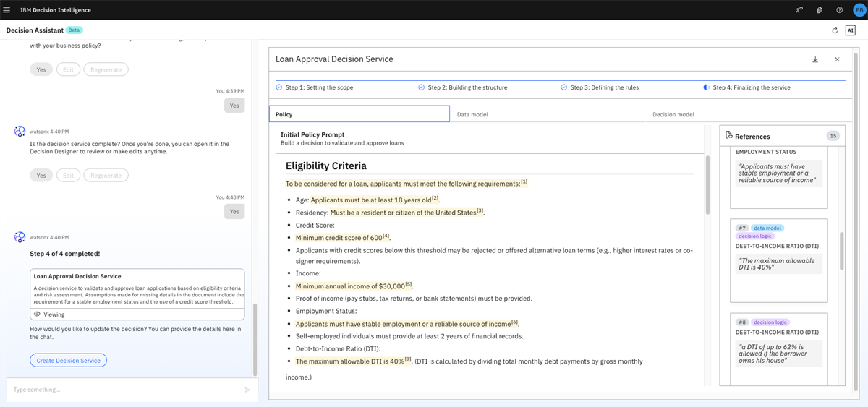Download the Loan Approval Decision Service

pos(815,59)
